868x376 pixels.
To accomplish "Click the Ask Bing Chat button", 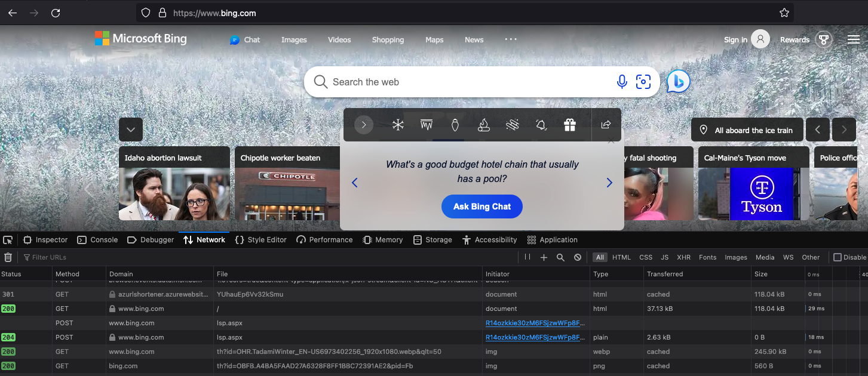I will tap(482, 207).
